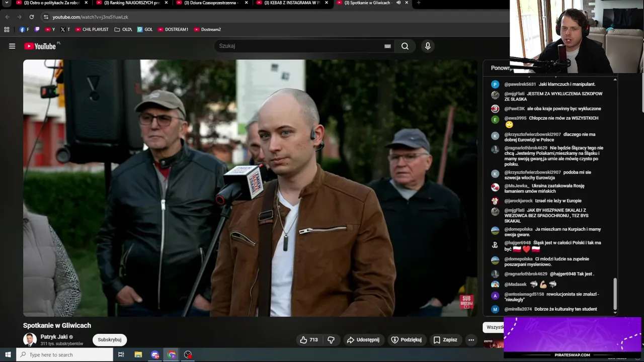Open Patryk Jaki channel avatar
Viewport: 644px width, 362px height.
30,340
